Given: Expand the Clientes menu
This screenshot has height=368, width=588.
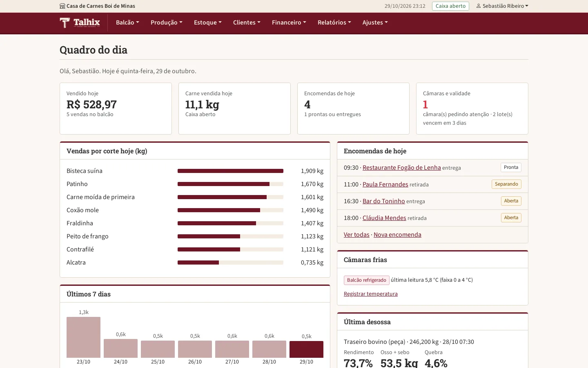Looking at the screenshot, I should (x=247, y=22).
